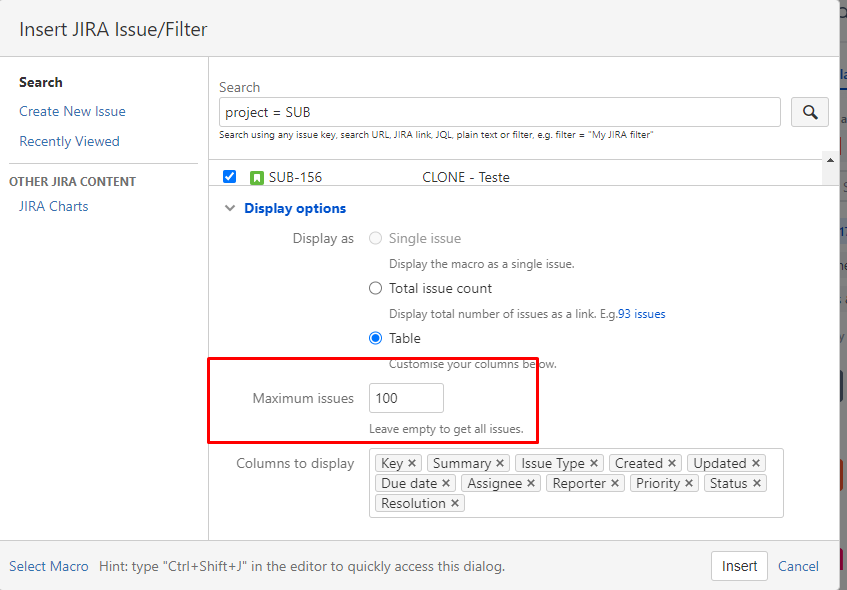Click the Select Macro link

(49, 566)
